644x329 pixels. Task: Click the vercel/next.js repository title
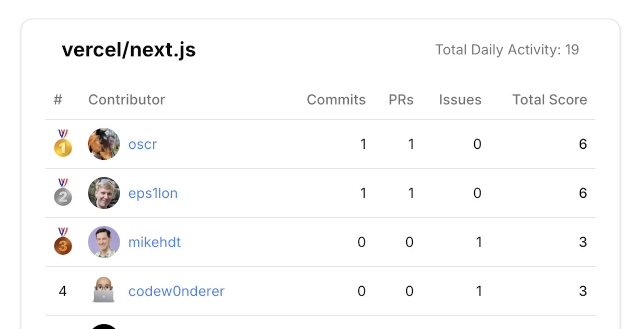pyautogui.click(x=129, y=50)
